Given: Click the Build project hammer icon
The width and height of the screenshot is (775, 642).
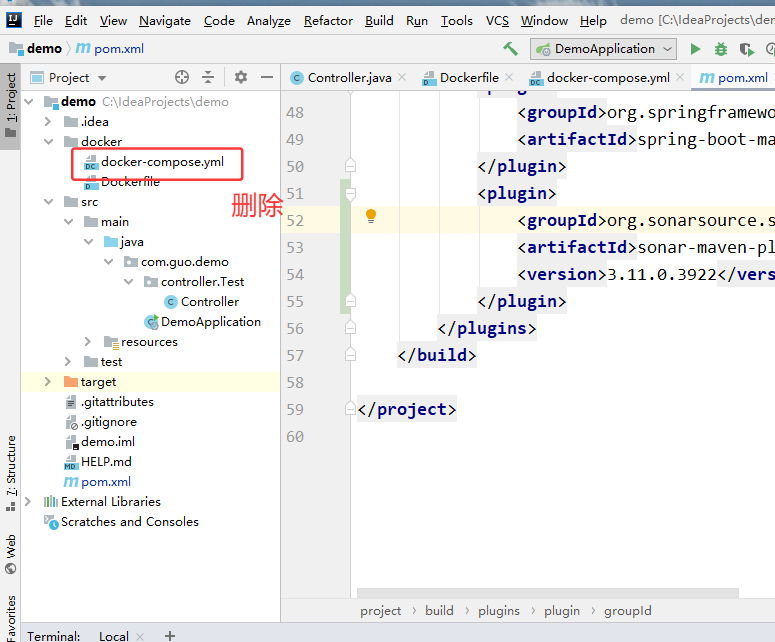Looking at the screenshot, I should 510,48.
